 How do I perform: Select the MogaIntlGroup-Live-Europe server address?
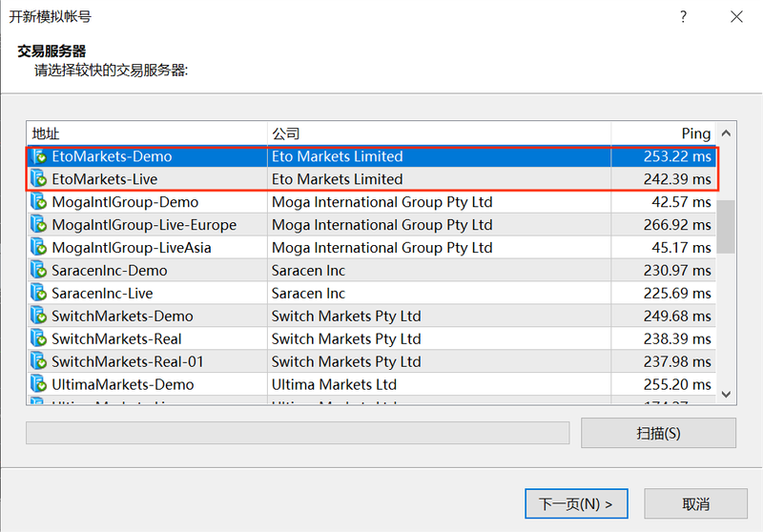coord(144,225)
